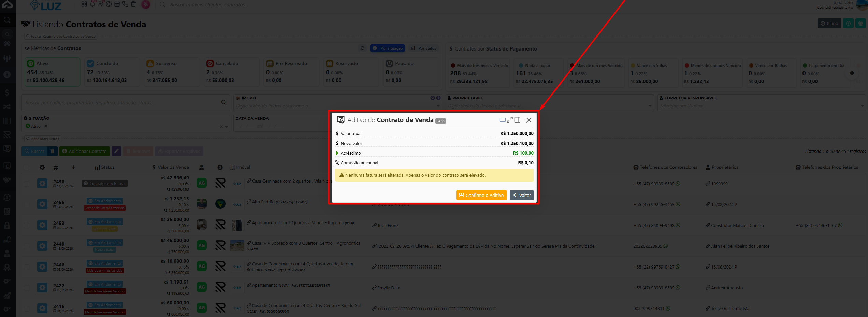Open Mais Filtros section
Screen dimensions: 868x317
[x=43, y=139]
